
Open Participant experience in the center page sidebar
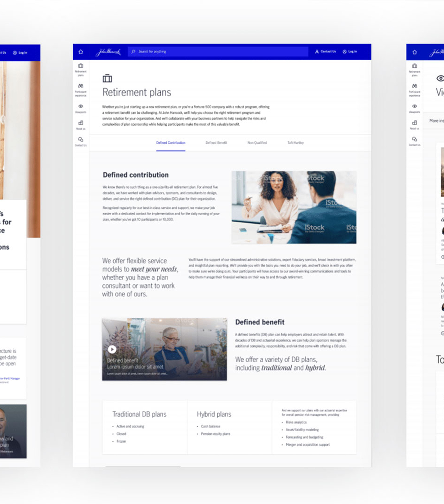81,90
